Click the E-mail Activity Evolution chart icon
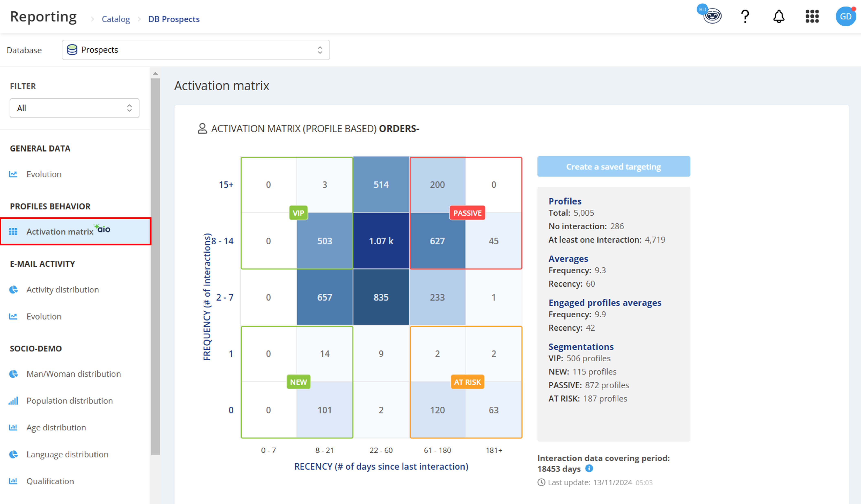The height and width of the screenshot is (504, 861). pyautogui.click(x=13, y=316)
